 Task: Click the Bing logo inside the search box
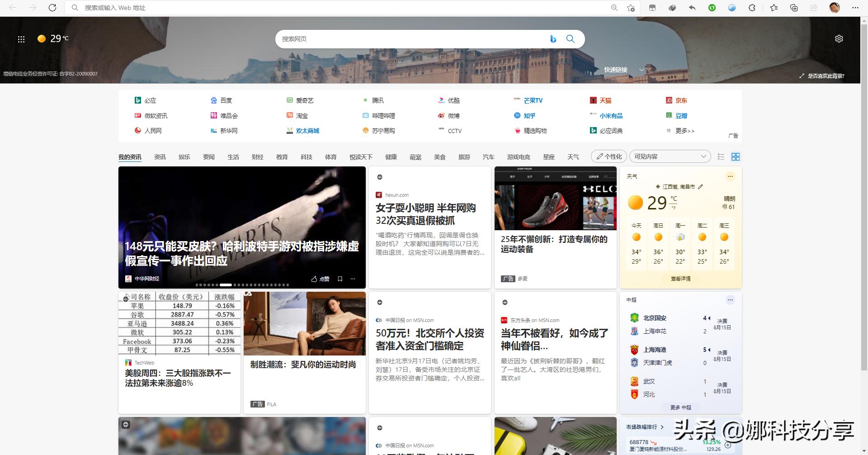[x=553, y=39]
